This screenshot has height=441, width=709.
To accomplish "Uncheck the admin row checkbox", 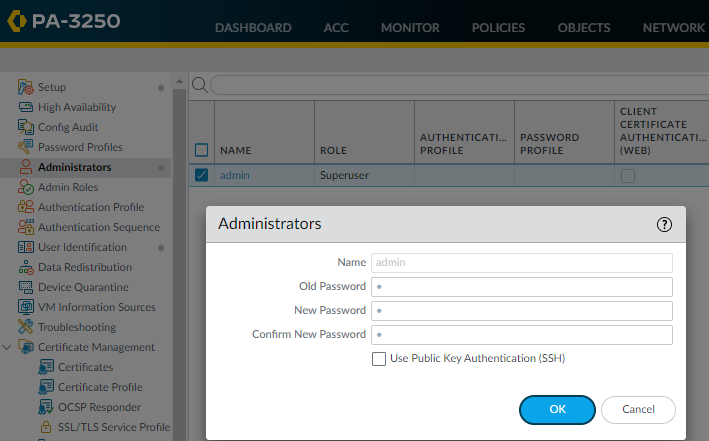I will (x=201, y=175).
